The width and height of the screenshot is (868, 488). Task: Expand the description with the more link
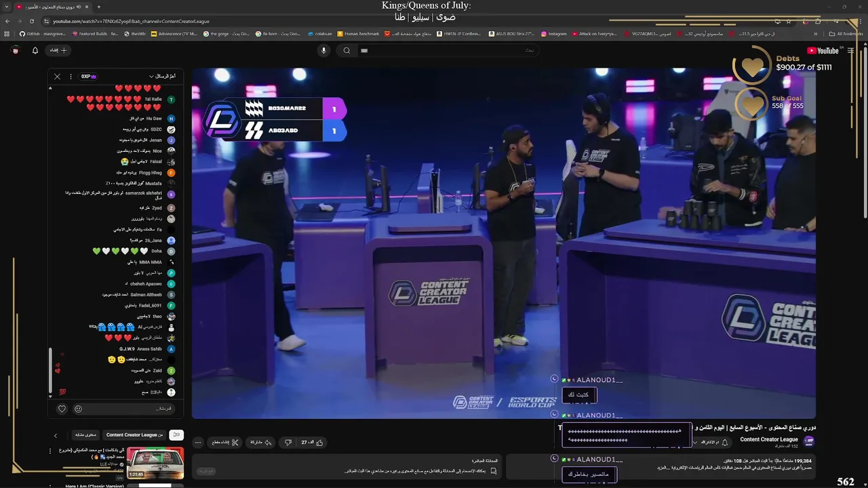click(x=664, y=468)
